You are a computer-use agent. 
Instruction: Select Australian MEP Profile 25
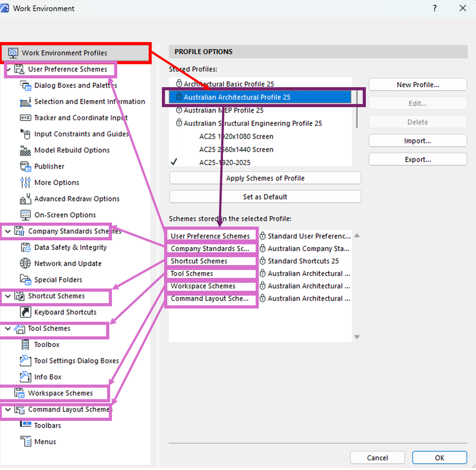pyautogui.click(x=260, y=110)
